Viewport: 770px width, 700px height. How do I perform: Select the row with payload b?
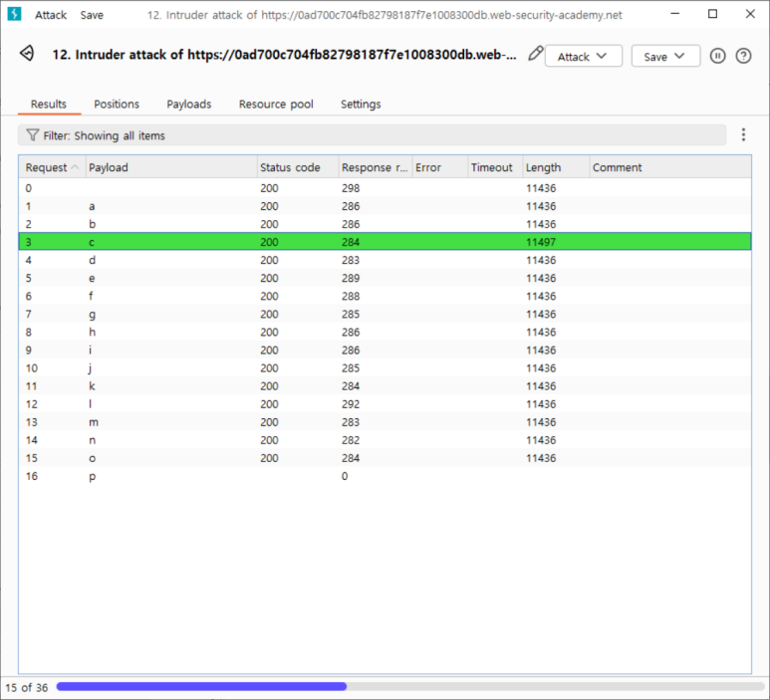click(385, 224)
